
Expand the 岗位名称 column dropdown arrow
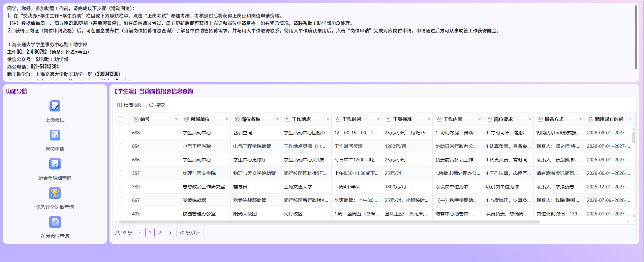pyautogui.click(x=277, y=119)
